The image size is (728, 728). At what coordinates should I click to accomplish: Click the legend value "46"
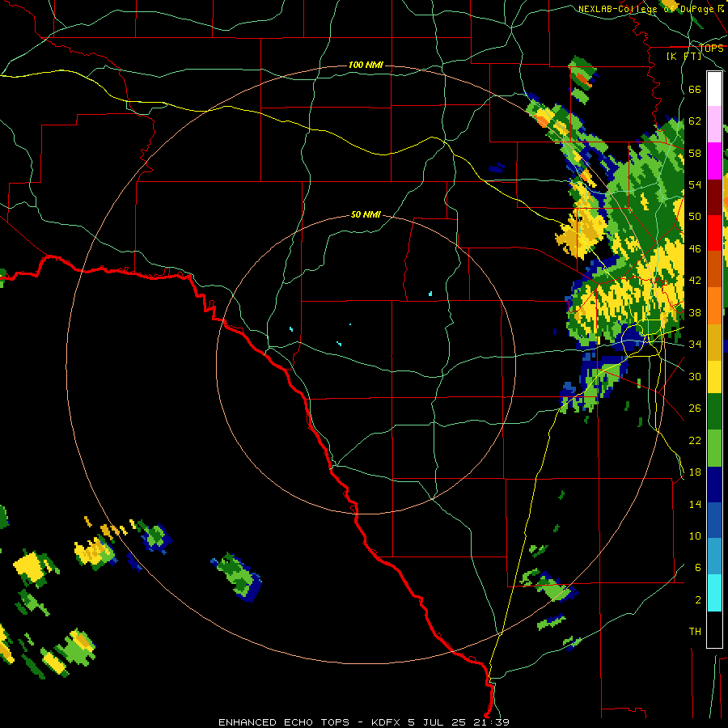(695, 249)
